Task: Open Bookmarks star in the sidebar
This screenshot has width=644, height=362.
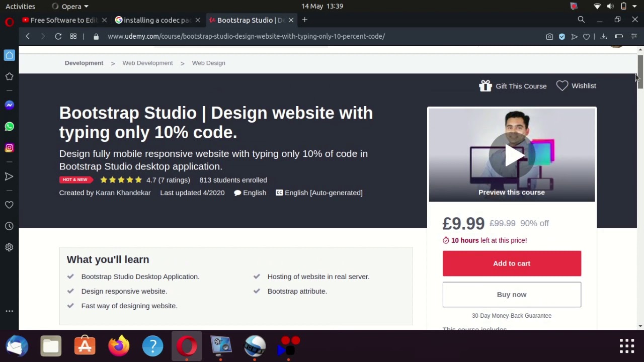Action: (x=9, y=76)
